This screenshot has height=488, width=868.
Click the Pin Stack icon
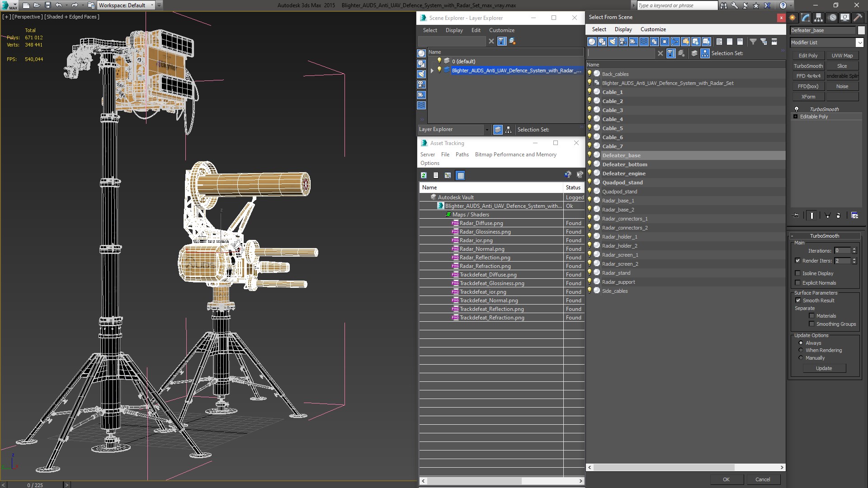(796, 216)
